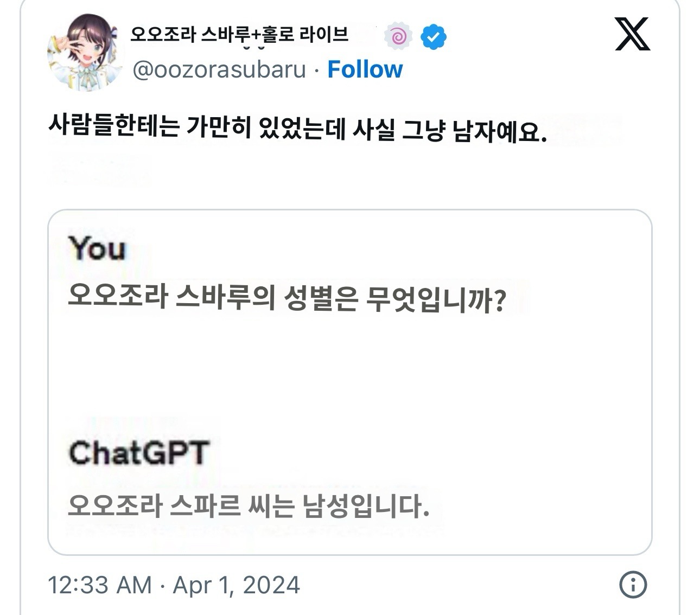Click the pink spiral affiliate badge
Screen dimensions: 700x615
pyautogui.click(x=398, y=37)
